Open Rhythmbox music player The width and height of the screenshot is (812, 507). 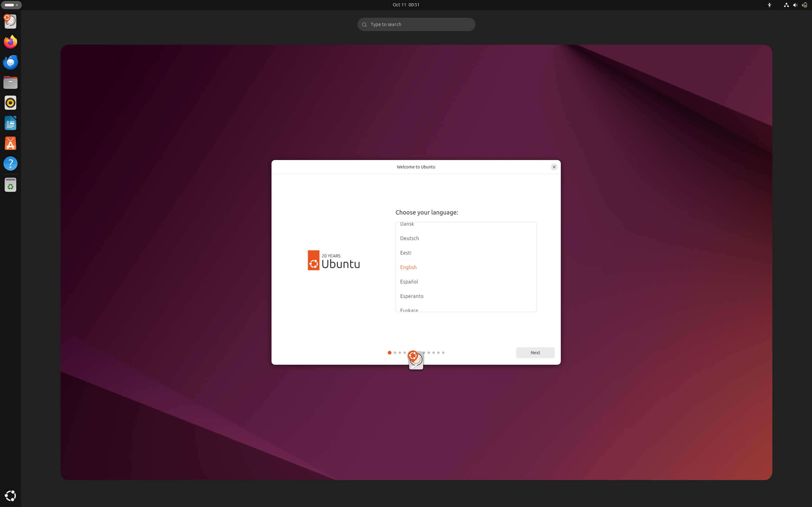[x=10, y=103]
